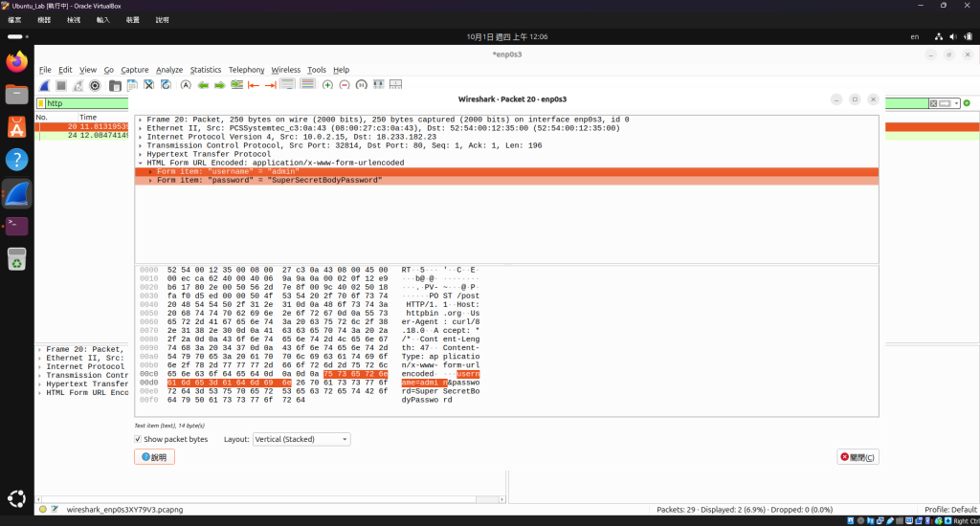The image size is (980, 526).
Task: Open the Wireshark File menu
Action: click(45, 70)
